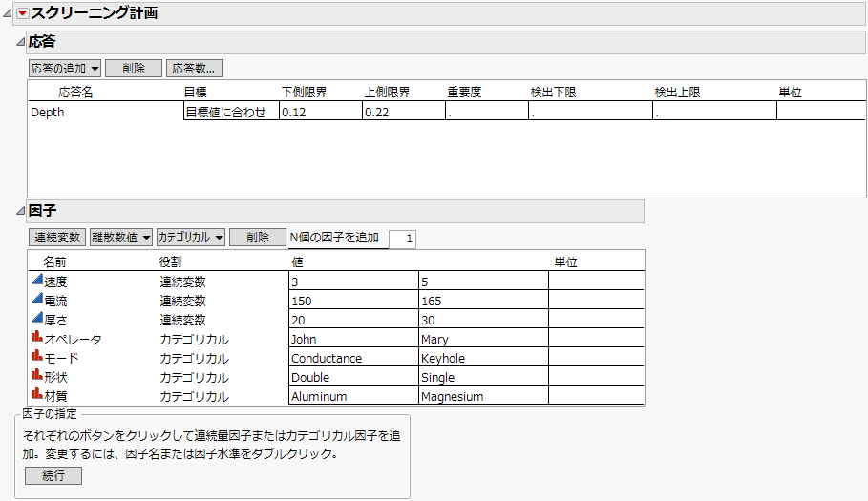868x501 pixels.
Task: Collapse the 応答 section disclosure triangle
Action: [x=20, y=41]
